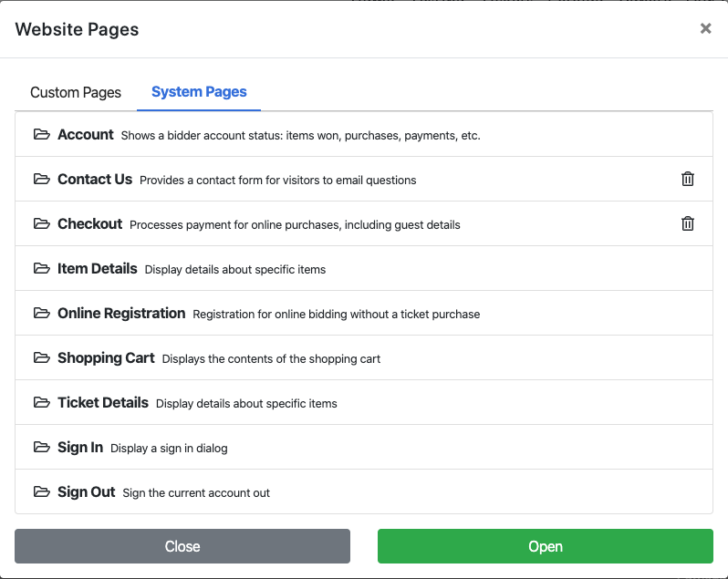
Task: Delete the Checkout page via trash icon
Action: click(x=688, y=224)
